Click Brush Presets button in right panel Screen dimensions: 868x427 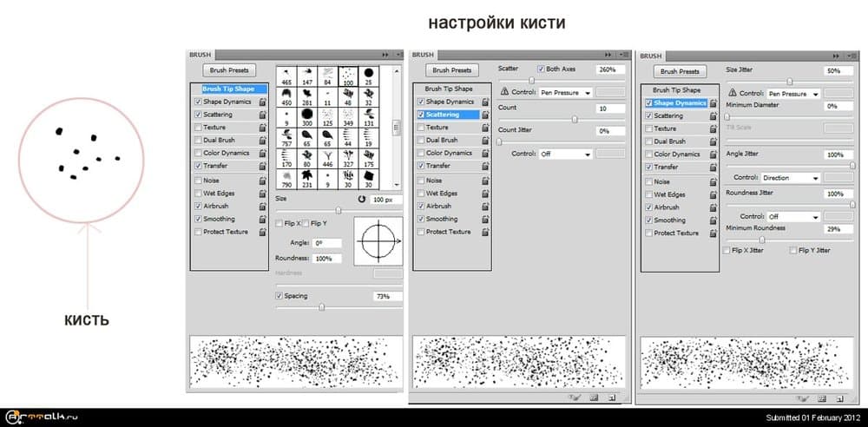coord(680,71)
